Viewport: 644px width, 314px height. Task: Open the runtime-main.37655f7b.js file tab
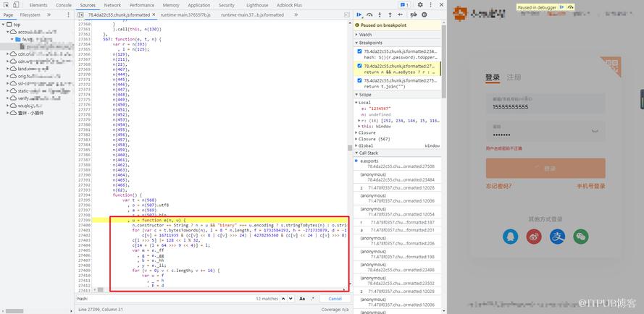tap(185, 14)
